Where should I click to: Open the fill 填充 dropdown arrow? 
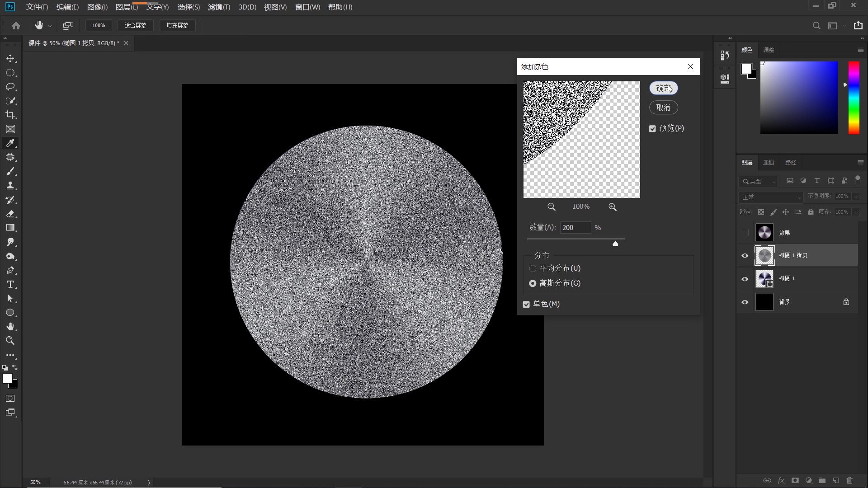tap(856, 212)
